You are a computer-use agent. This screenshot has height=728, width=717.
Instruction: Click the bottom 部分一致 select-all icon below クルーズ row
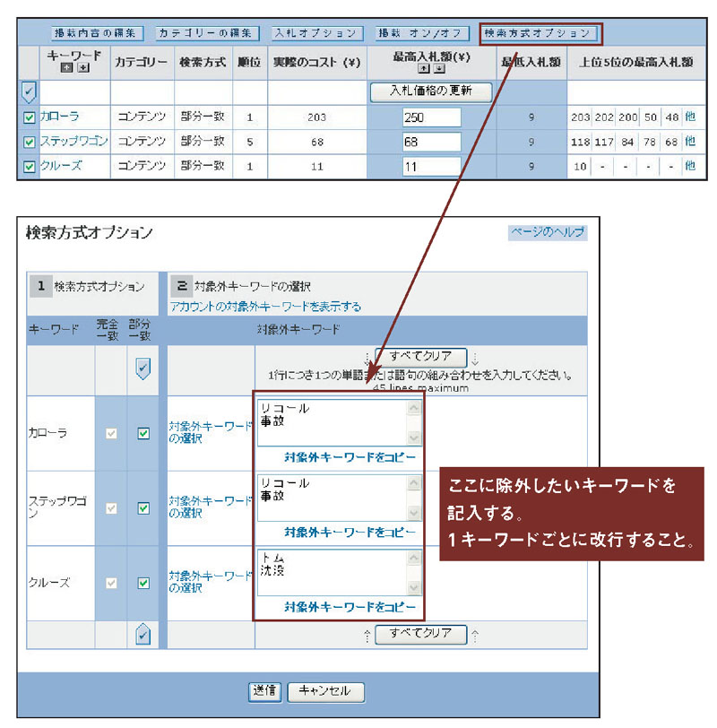coord(143,633)
